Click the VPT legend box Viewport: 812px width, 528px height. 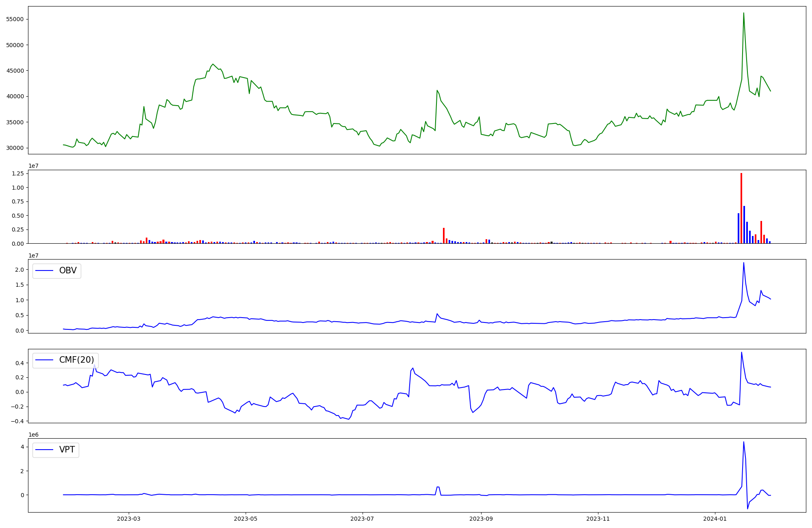[x=56, y=450]
